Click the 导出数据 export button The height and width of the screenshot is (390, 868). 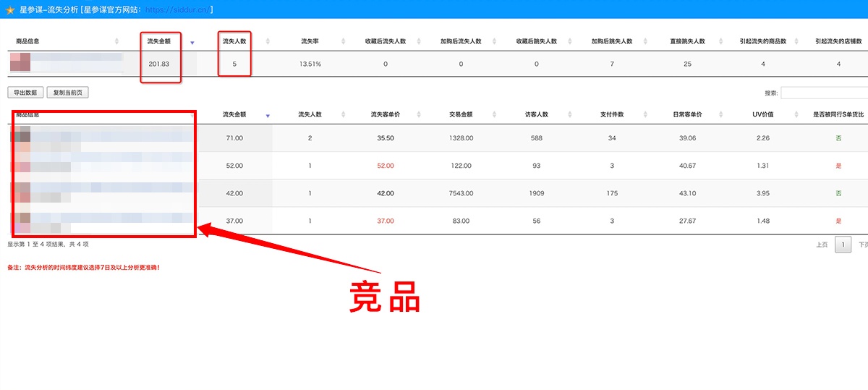(x=25, y=93)
